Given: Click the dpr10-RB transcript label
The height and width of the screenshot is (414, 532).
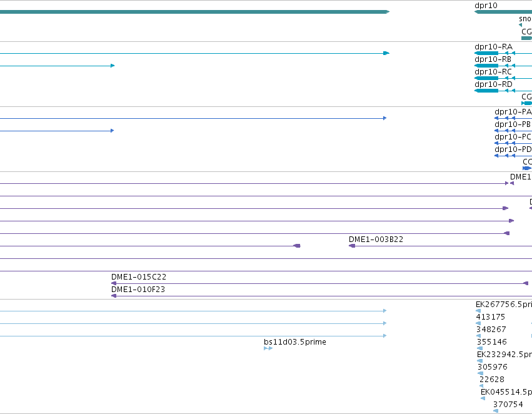Looking at the screenshot, I should 493,59.
